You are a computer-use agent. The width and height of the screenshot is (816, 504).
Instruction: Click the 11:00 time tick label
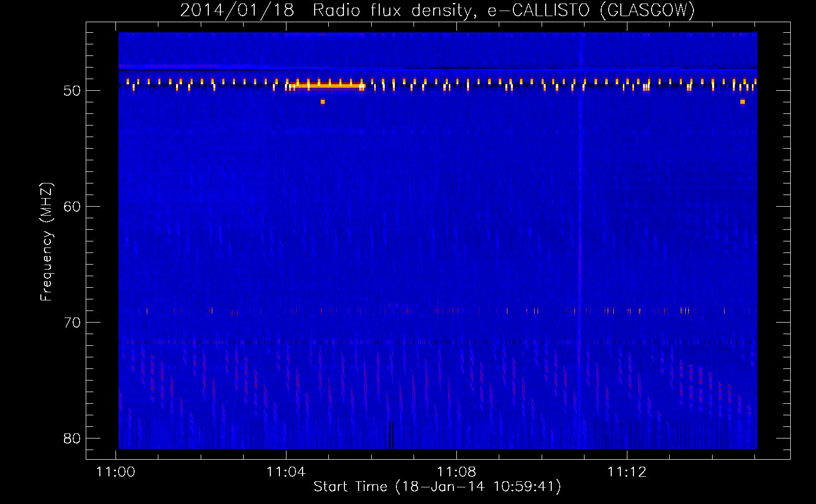pos(116,472)
